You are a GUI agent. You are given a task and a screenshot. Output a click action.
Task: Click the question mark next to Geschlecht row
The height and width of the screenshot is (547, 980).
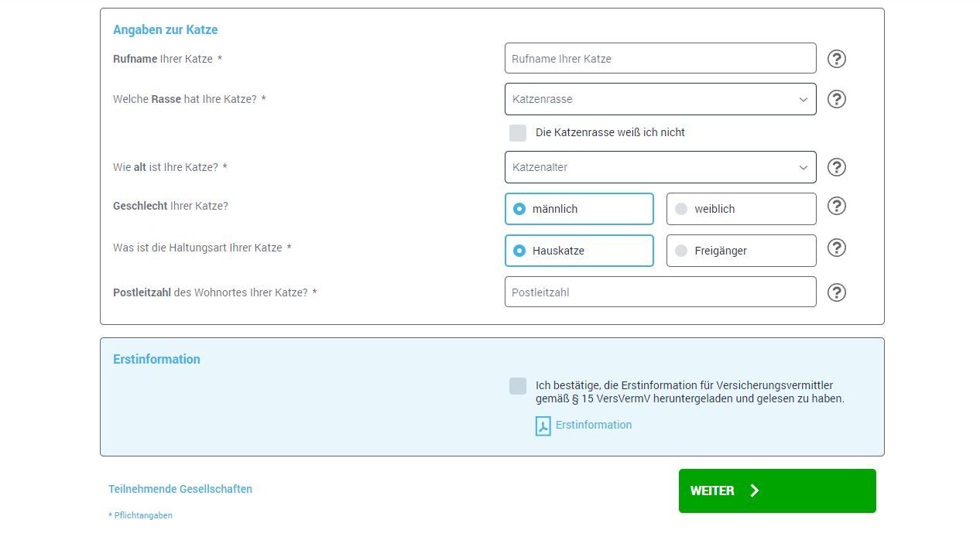coord(836,206)
